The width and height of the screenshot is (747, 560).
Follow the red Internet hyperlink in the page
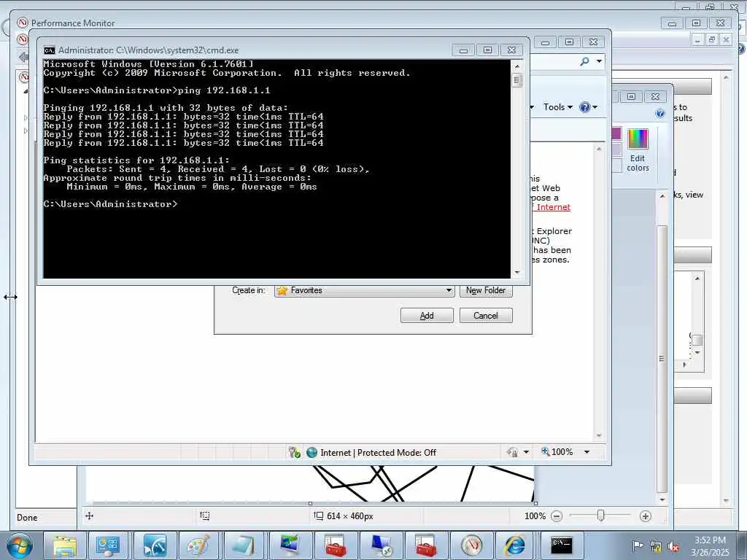coord(553,207)
